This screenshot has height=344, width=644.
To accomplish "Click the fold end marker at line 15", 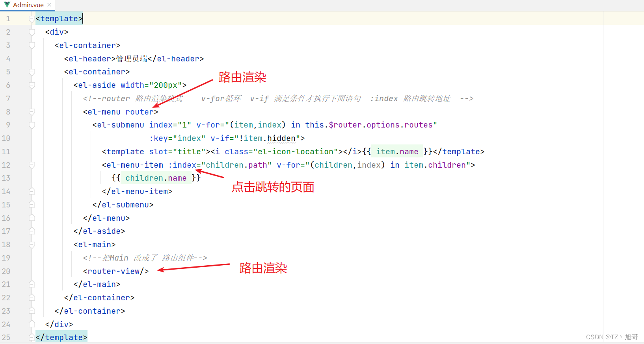I will tap(32, 205).
